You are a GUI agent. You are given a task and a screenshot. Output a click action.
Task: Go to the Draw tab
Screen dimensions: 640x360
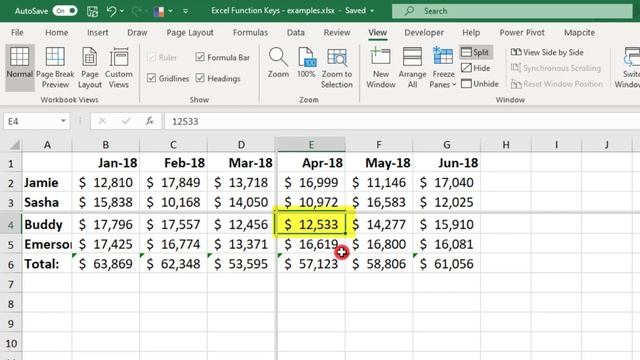[x=137, y=33]
